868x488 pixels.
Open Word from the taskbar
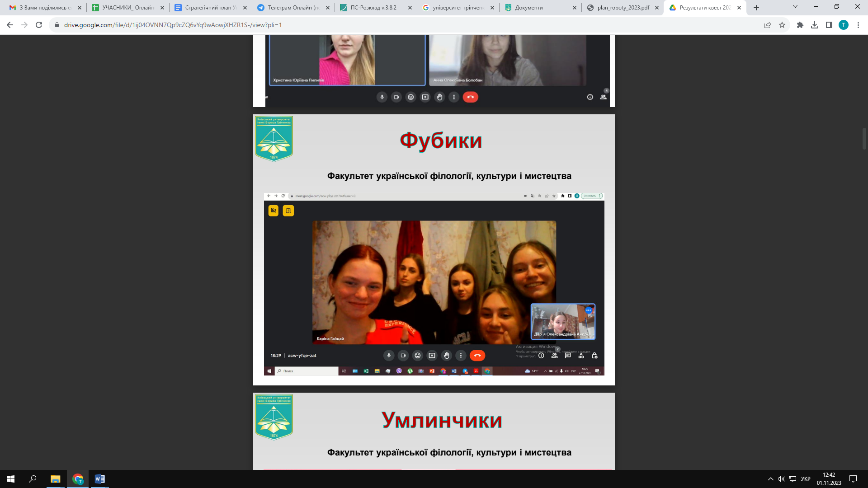(x=100, y=479)
